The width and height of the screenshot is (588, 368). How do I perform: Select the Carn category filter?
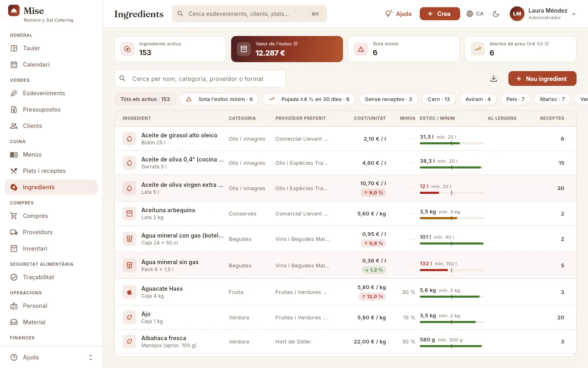439,99
